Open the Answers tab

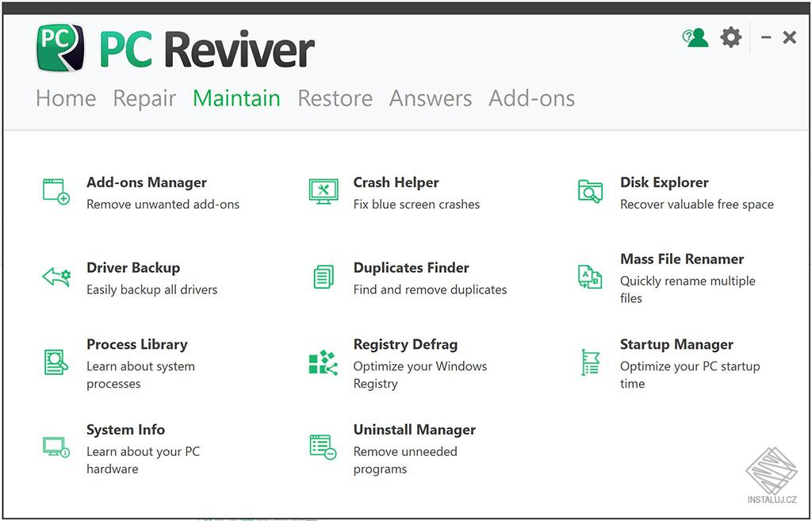click(431, 98)
